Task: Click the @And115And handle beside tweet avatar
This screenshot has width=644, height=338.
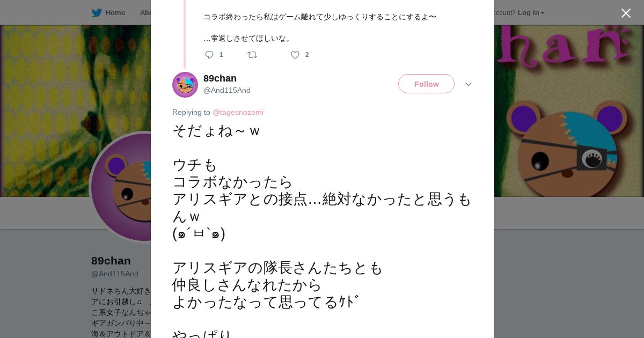Action: [227, 91]
